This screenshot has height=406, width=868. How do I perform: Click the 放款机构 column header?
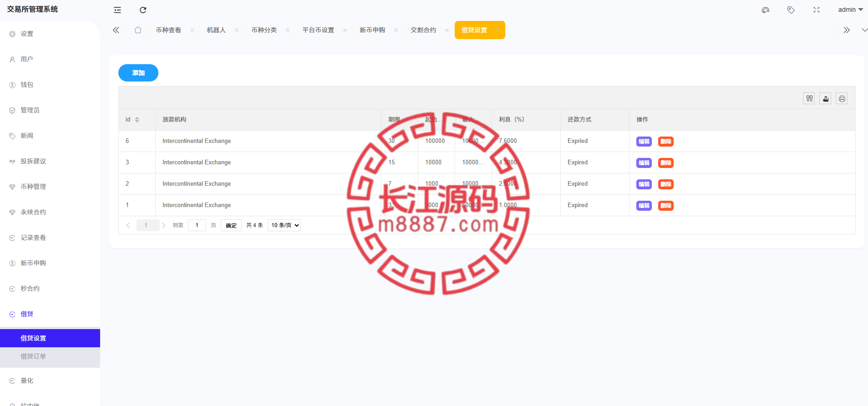click(174, 120)
